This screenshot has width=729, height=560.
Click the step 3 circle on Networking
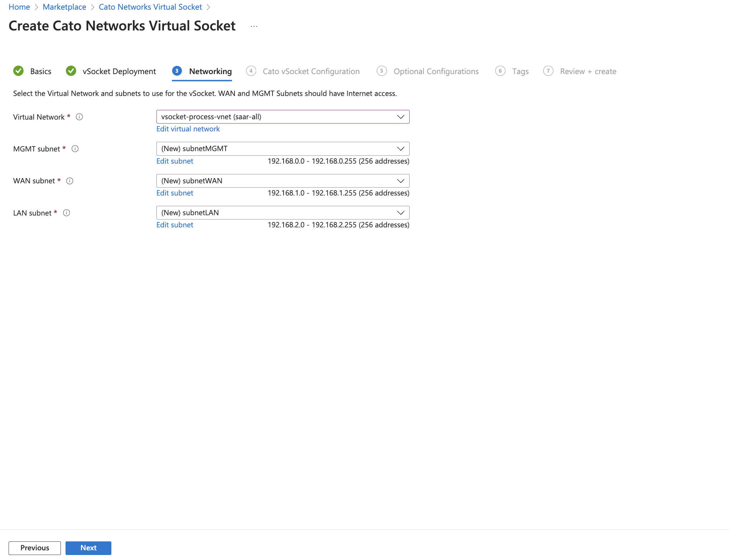pos(177,71)
